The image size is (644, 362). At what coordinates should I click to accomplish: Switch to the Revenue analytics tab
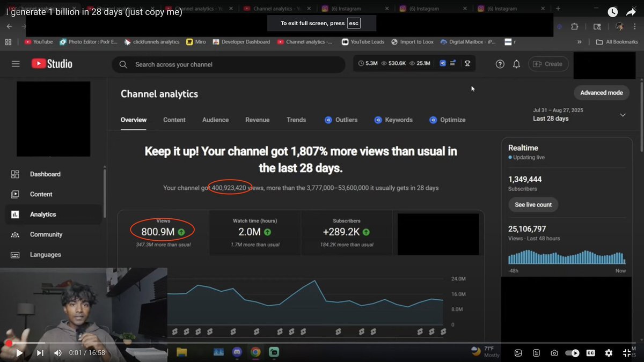pos(258,120)
